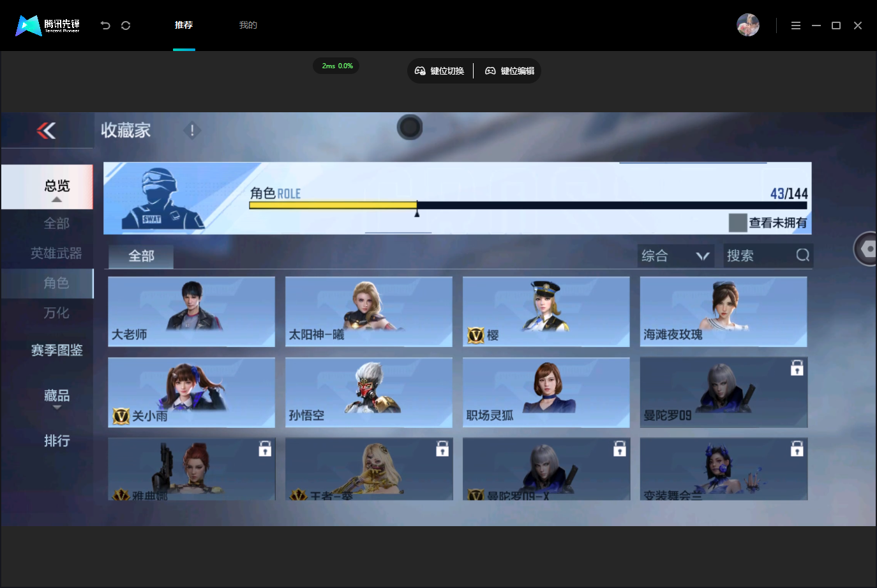Open the 职场灵狐 character card
Image resolution: width=877 pixels, height=588 pixels.
click(x=546, y=392)
